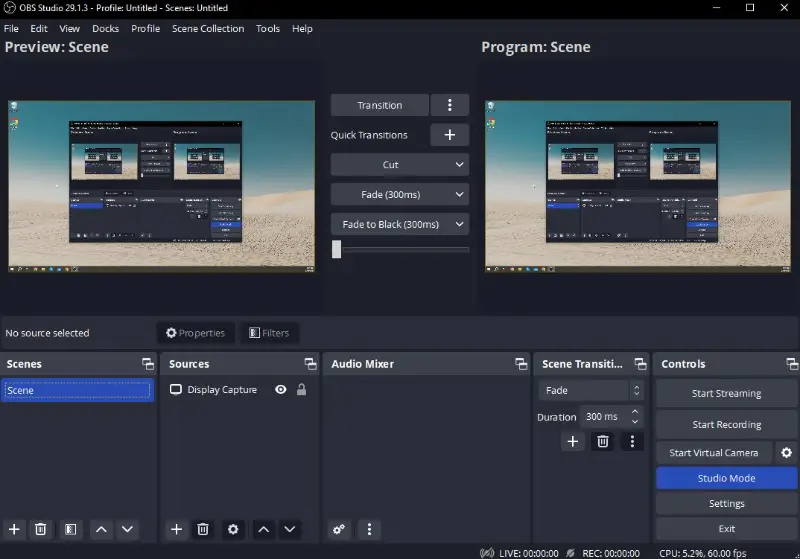The width and height of the screenshot is (800, 559).
Task: Add a new source with plus icon
Action: point(177,529)
